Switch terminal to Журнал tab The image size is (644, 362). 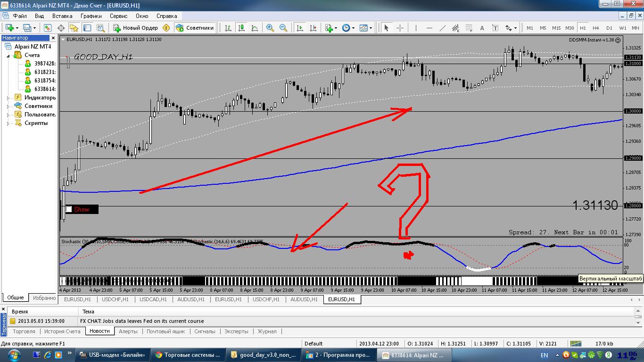267,331
